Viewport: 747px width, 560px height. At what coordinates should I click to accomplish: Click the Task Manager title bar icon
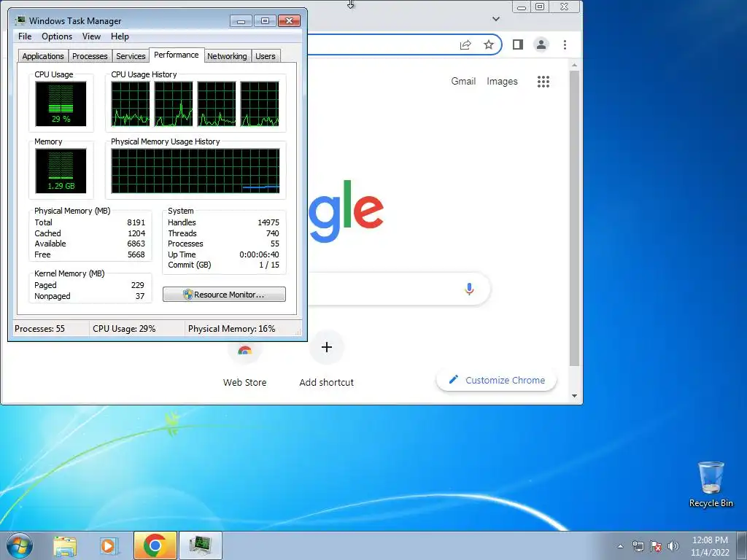20,20
